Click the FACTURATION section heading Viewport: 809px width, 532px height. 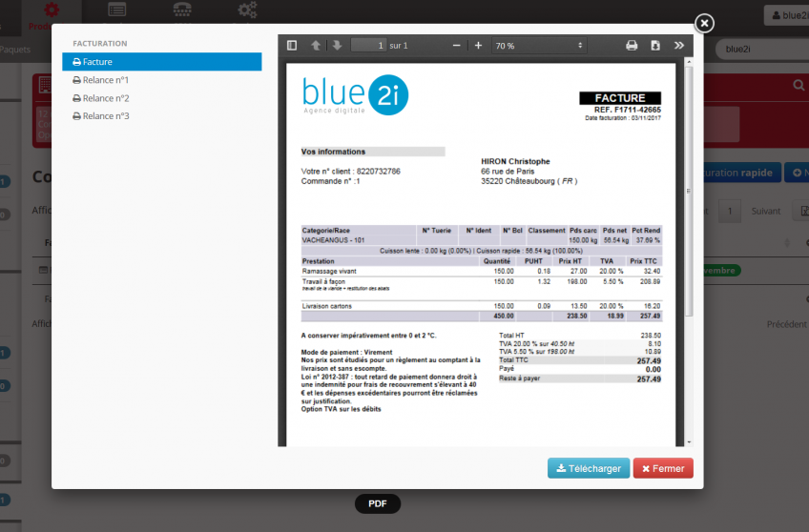coord(99,43)
